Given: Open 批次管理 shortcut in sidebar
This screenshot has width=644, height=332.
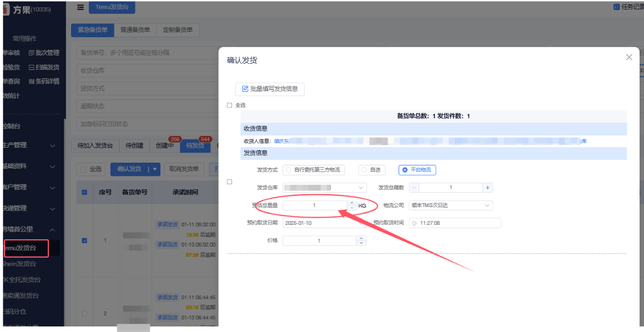Looking at the screenshot, I should 44,53.
